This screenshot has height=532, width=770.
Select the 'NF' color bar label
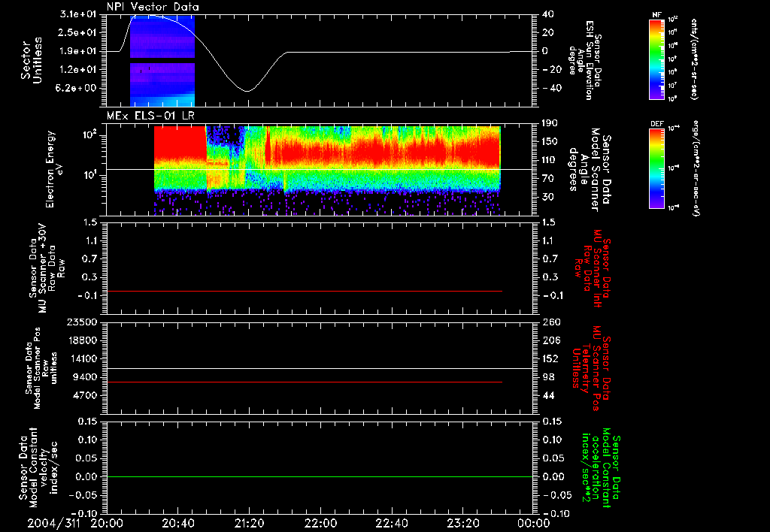click(656, 15)
